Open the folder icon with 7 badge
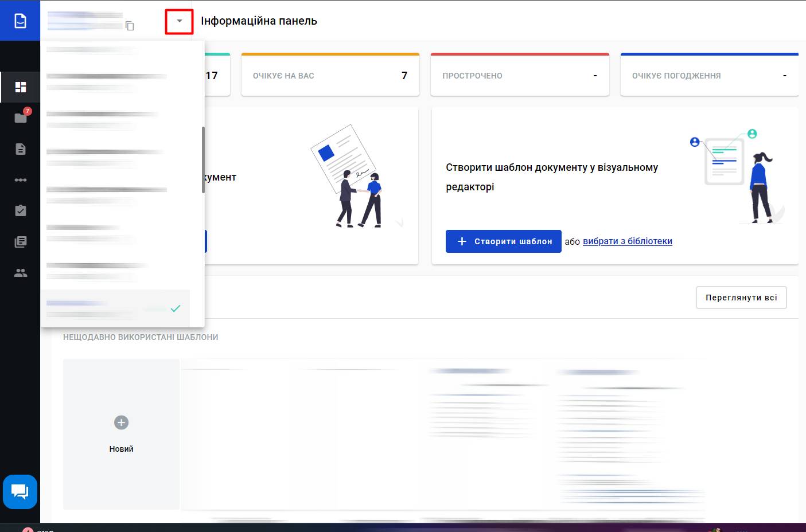Viewport: 806px width, 532px height. coord(21,118)
